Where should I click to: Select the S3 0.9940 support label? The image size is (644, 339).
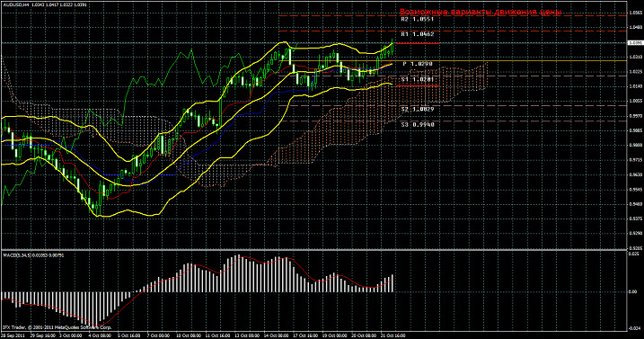click(x=418, y=124)
